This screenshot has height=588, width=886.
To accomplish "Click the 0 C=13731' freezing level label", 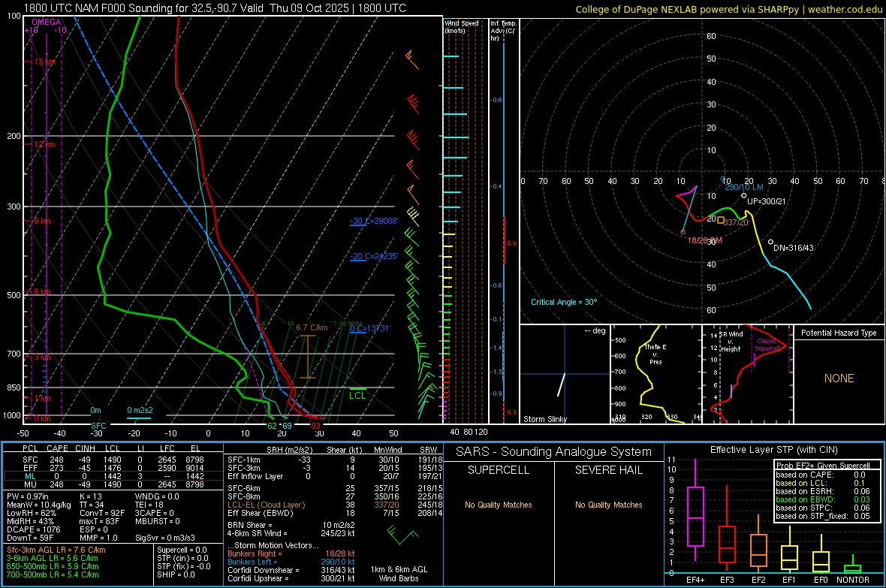I will [x=370, y=328].
